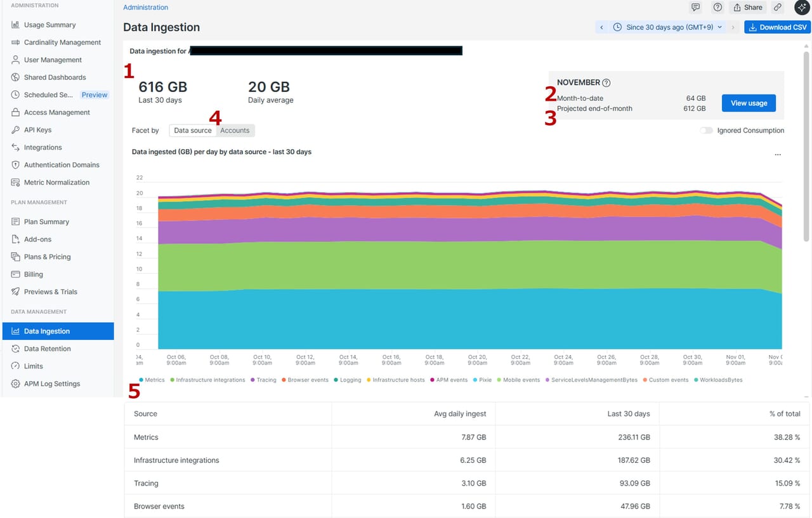This screenshot has height=518, width=812.
Task: Open APM Log Settings page
Action: coord(52,384)
